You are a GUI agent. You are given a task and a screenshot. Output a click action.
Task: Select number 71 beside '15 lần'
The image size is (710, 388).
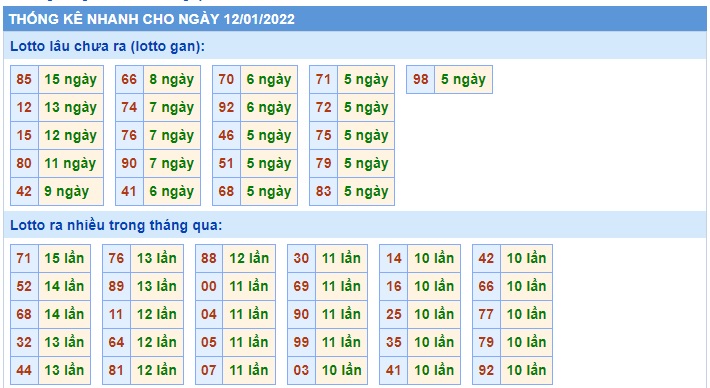click(x=24, y=259)
